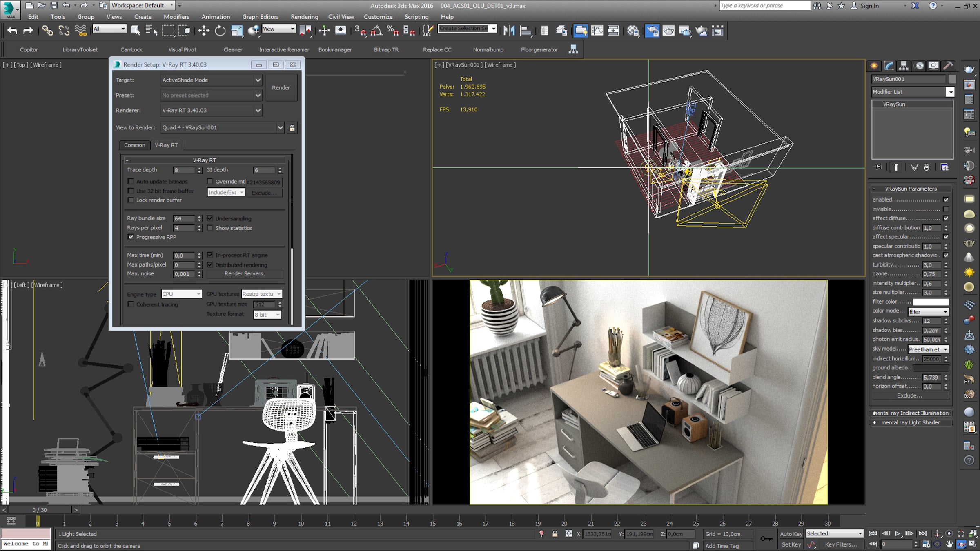980x551 pixels.
Task: Select the Rotate transform tool
Action: point(220,31)
